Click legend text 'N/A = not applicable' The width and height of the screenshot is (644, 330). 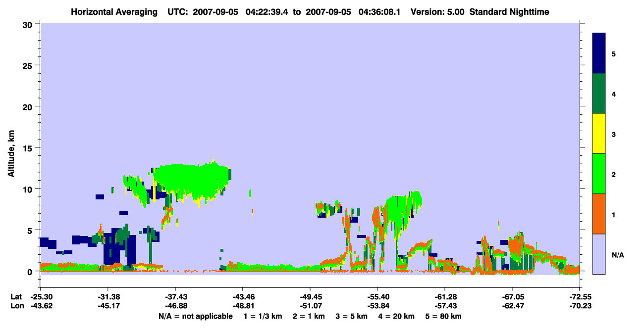click(x=195, y=316)
